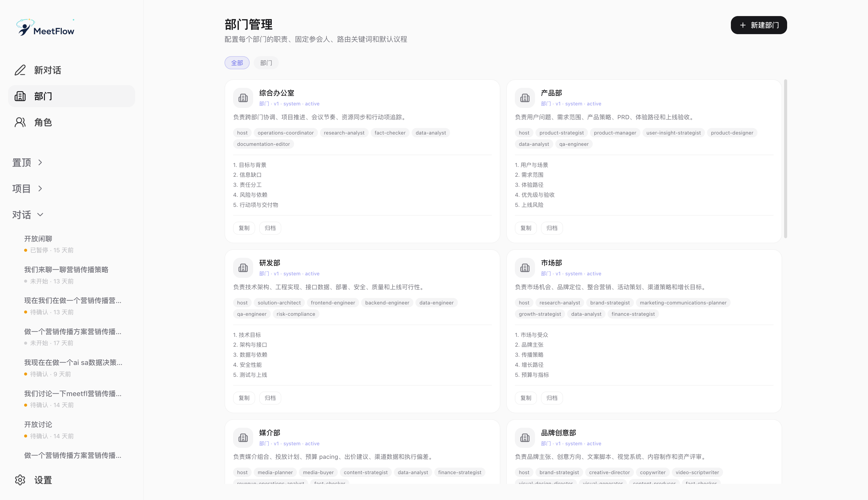Click the creative-director tag in 品牌创意部
The image size is (868, 500).
(x=609, y=473)
